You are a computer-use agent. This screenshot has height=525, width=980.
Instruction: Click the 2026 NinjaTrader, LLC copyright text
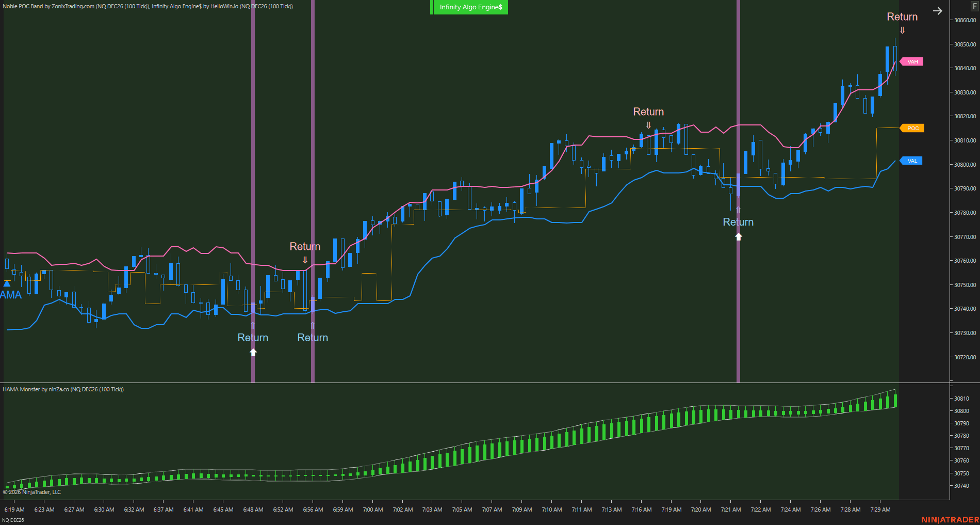click(32, 492)
